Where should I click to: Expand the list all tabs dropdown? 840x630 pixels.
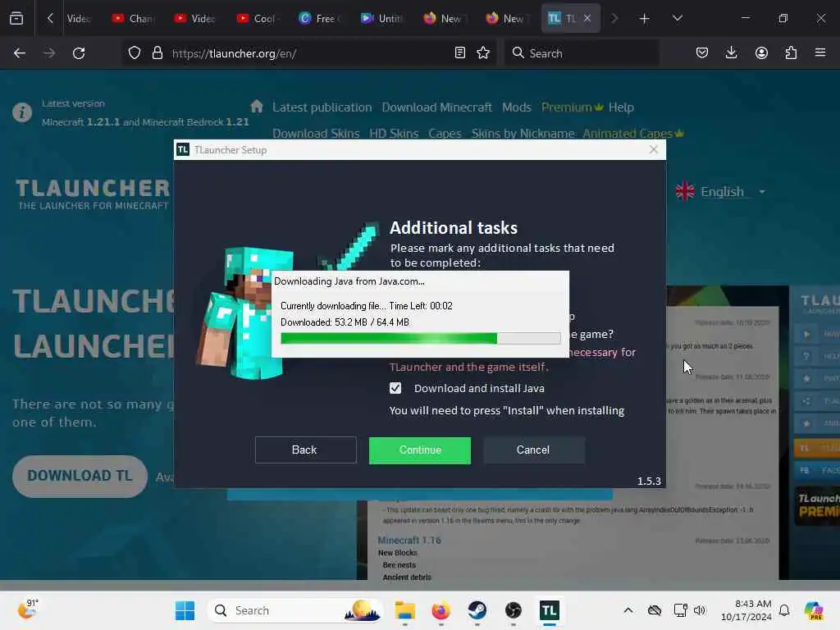(678, 18)
